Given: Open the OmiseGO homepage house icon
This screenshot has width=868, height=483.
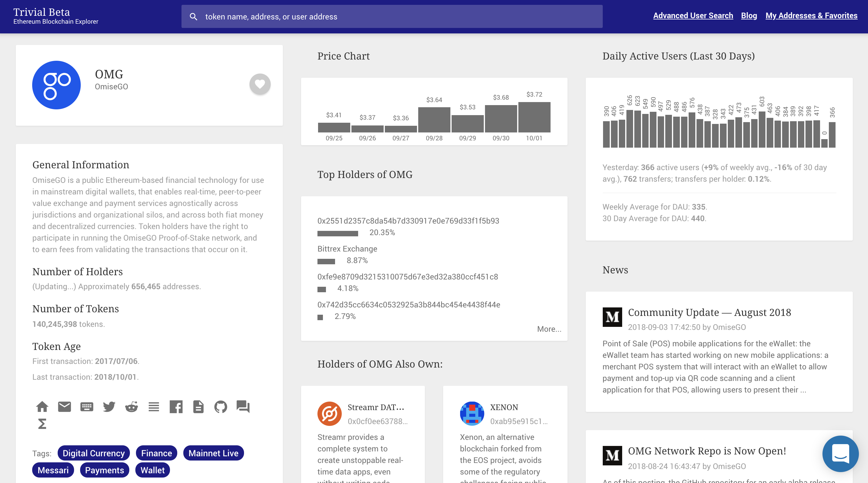Looking at the screenshot, I should coord(42,407).
